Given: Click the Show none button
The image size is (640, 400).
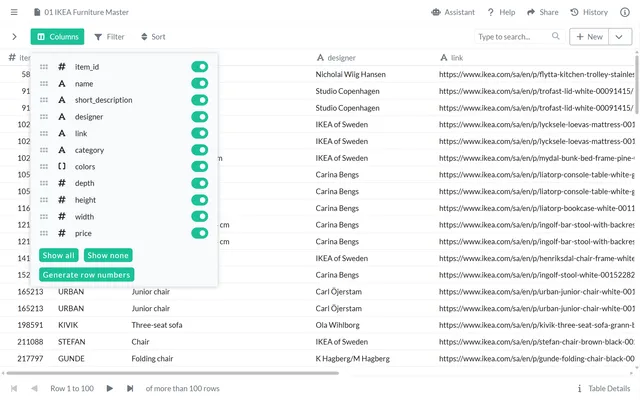Looking at the screenshot, I should point(108,255).
